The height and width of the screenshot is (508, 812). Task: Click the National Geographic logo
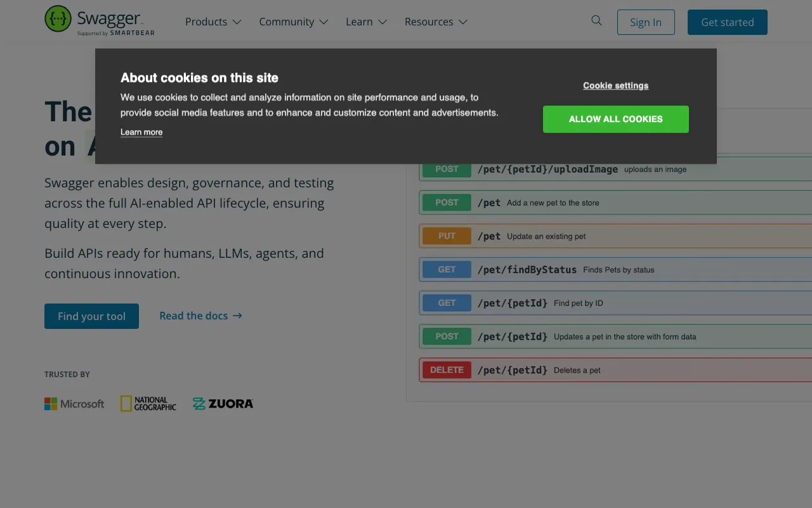148,403
